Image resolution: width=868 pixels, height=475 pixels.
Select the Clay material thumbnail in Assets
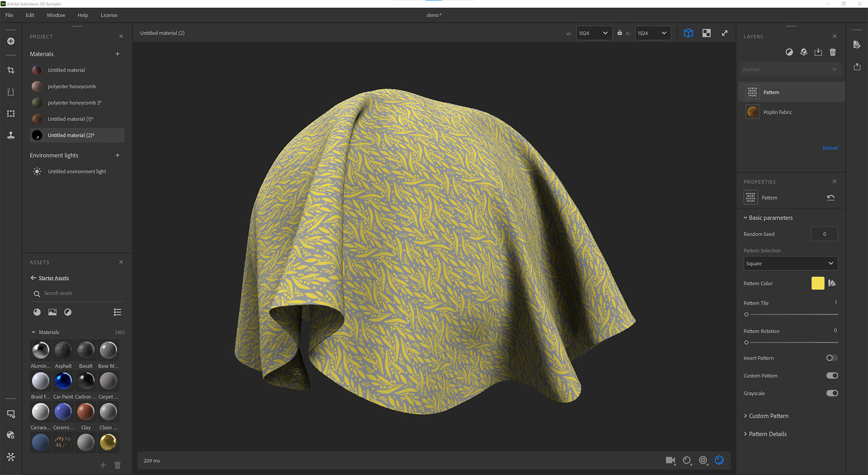tap(85, 412)
